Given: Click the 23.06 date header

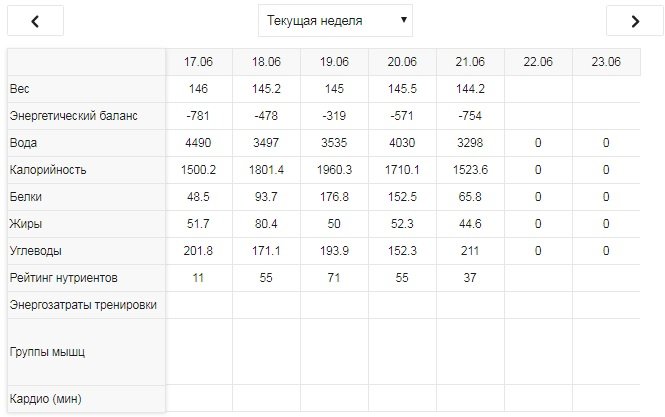Looking at the screenshot, I should [606, 62].
